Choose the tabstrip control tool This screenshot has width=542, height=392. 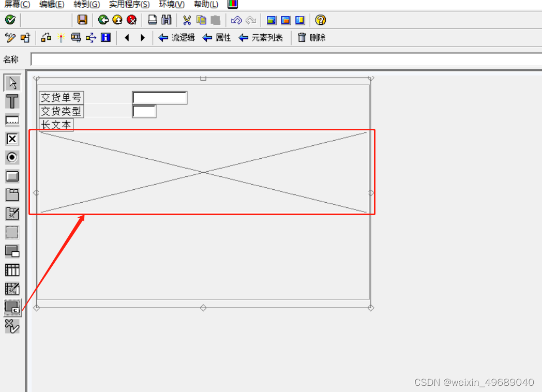12,195
